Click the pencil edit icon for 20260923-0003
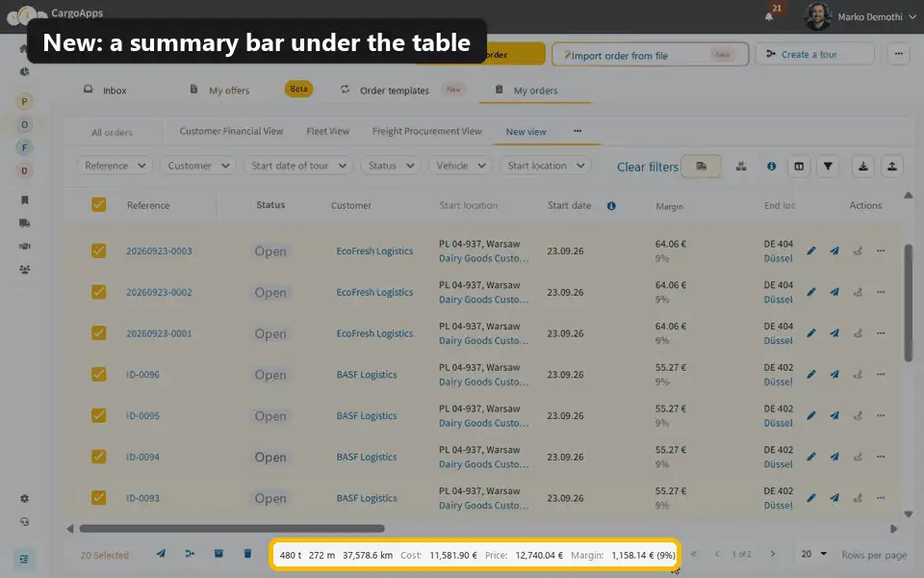Screen dimensions: 924x578 [x=811, y=250]
